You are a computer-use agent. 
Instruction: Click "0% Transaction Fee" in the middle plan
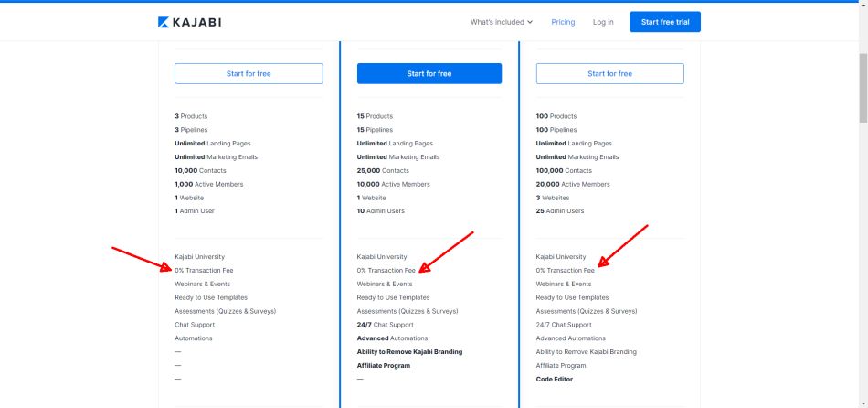click(386, 271)
